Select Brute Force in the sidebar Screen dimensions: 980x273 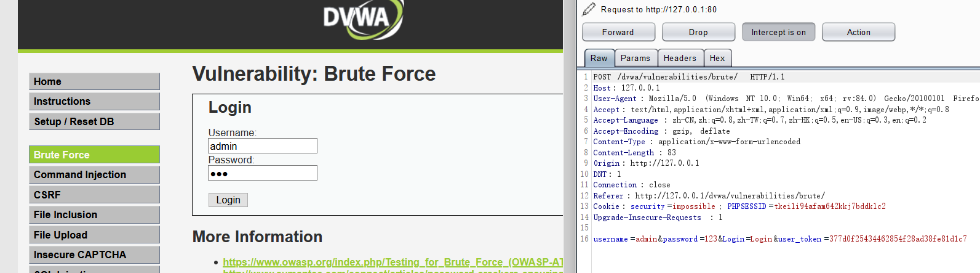94,155
